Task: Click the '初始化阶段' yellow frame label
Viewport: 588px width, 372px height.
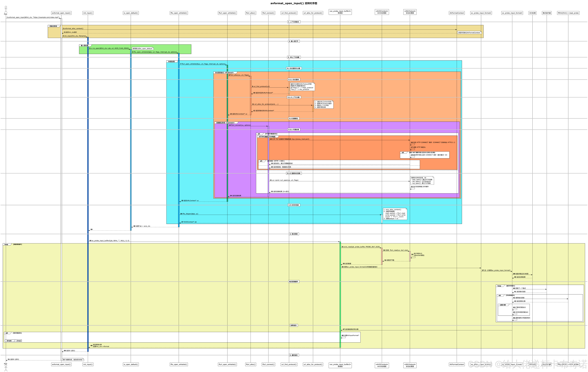Action: [x=53, y=26]
